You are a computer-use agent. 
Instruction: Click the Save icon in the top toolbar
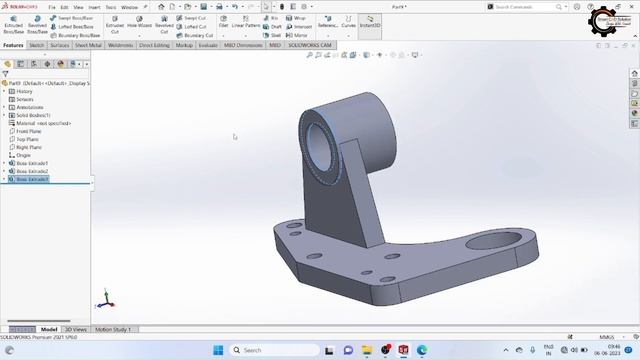click(x=203, y=7)
